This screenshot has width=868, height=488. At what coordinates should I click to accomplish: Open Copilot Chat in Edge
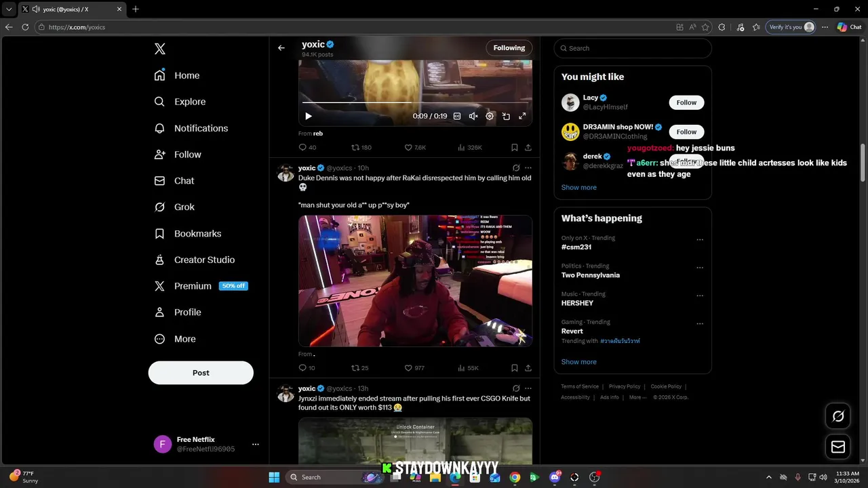pos(849,27)
